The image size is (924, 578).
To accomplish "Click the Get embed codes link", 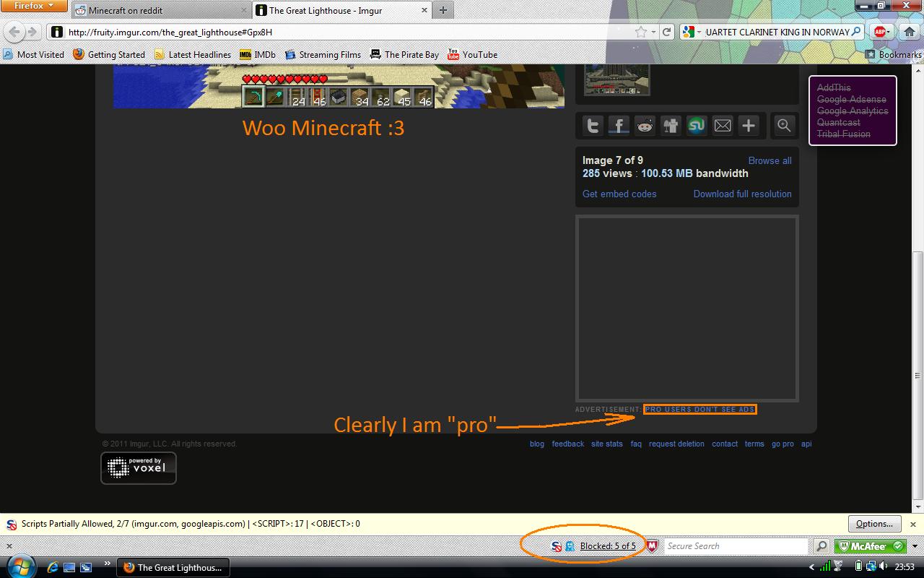I will (619, 194).
